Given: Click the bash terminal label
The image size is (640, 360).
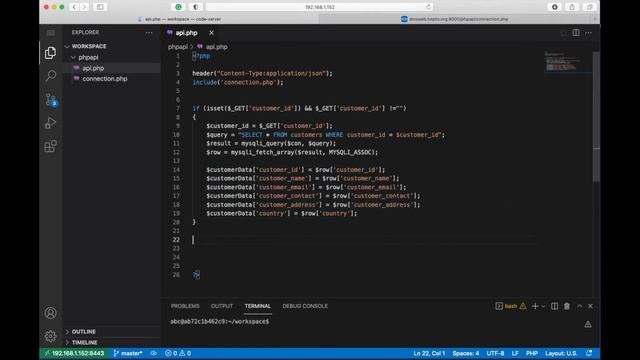Looking at the screenshot, I should 511,306.
